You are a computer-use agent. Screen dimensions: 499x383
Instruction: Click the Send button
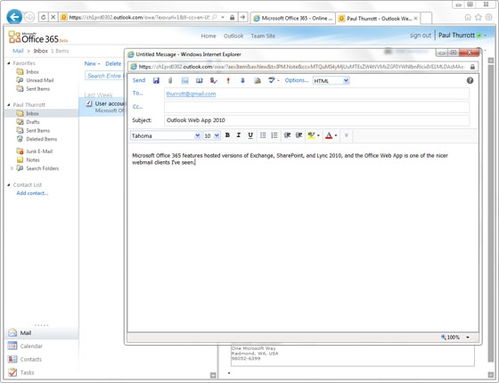coord(139,80)
